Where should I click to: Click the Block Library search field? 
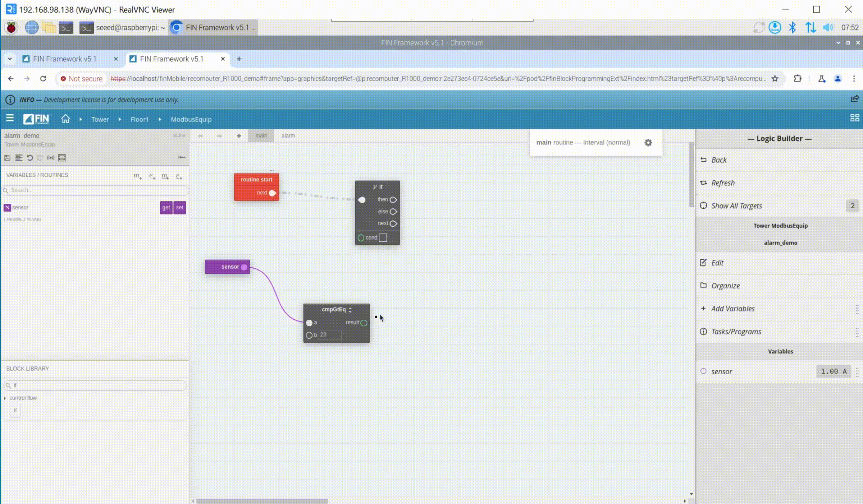pyautogui.click(x=95, y=385)
